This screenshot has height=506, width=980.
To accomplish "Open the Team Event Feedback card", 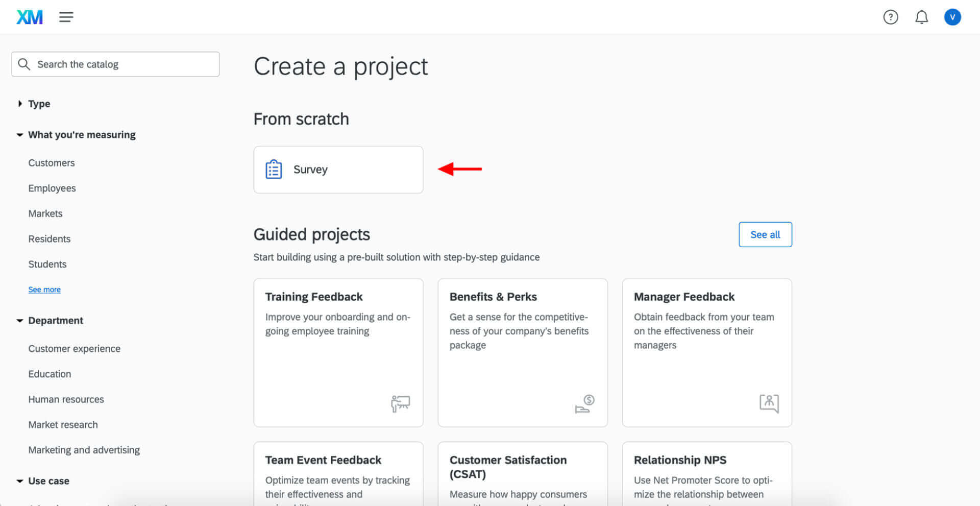I will pyautogui.click(x=338, y=474).
